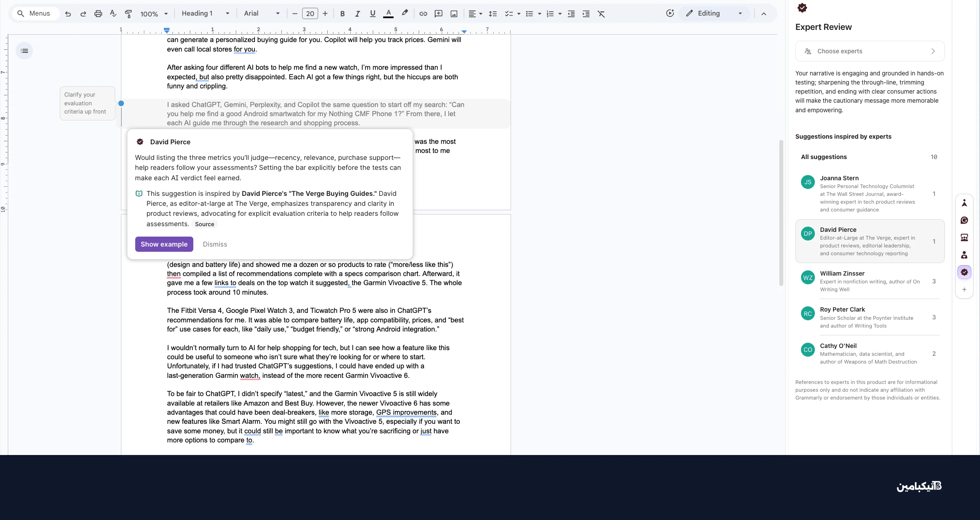
Task: Click the print icon
Action: 98,14
